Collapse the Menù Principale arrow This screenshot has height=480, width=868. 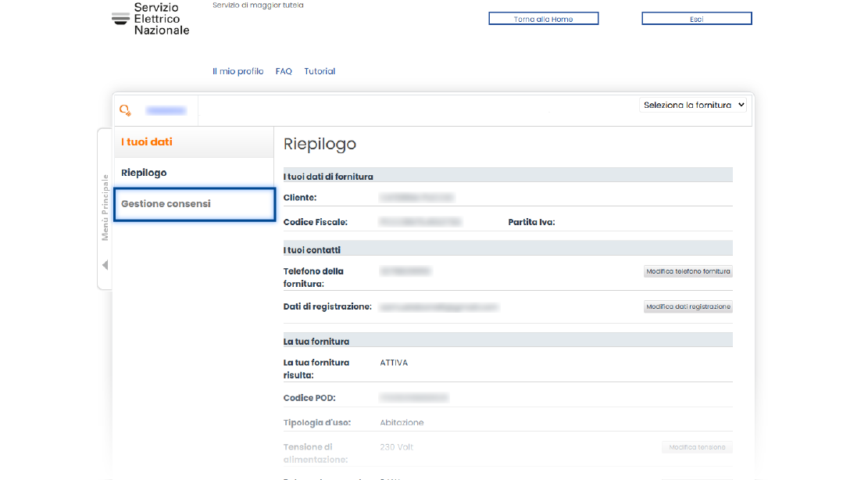pyautogui.click(x=105, y=265)
